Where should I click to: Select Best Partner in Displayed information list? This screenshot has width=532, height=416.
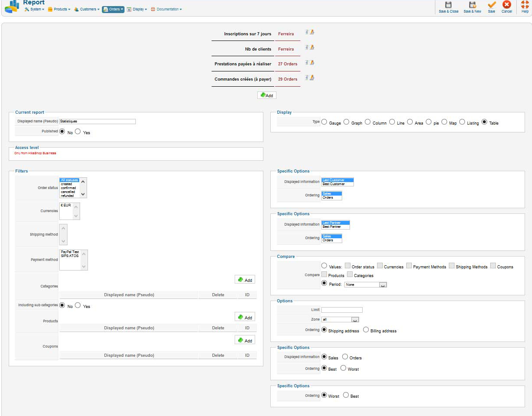[x=336, y=227]
